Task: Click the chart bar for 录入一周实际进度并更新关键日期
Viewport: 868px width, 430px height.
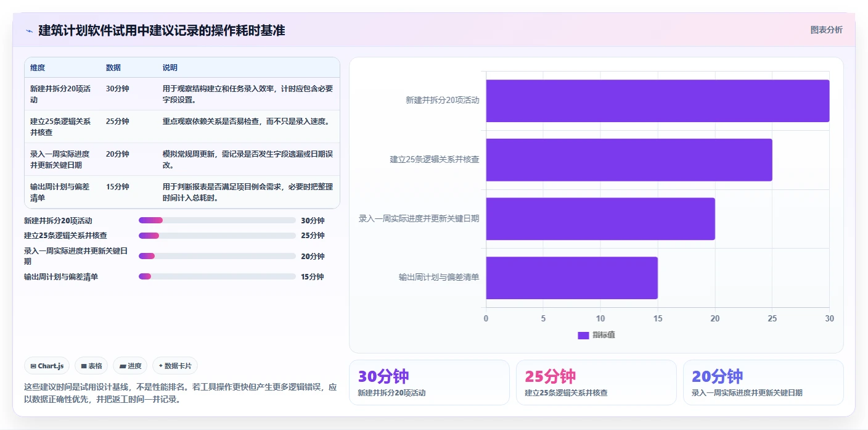Action: pyautogui.click(x=600, y=218)
